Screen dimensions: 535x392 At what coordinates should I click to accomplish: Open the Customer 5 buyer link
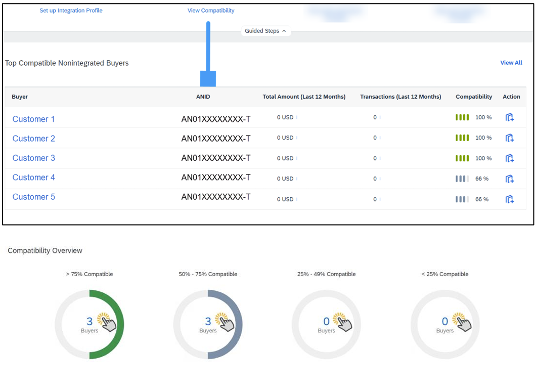pos(33,197)
